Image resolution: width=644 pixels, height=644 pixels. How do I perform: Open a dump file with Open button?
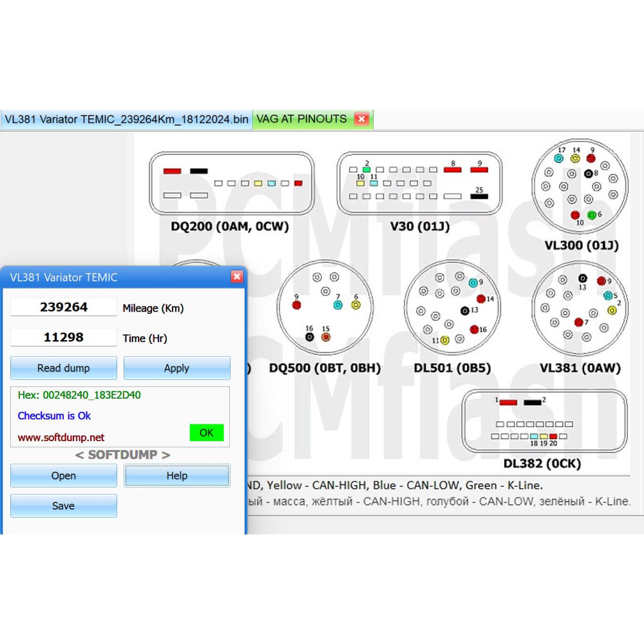(x=64, y=476)
